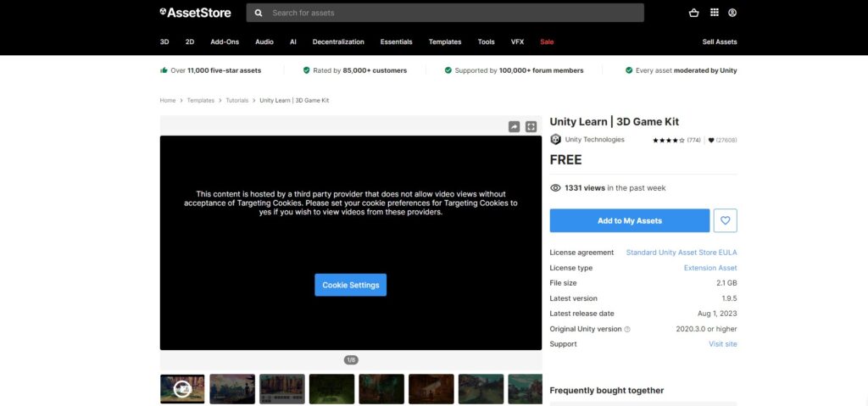Click the '2020.3.0 or higher' value
The image size is (868, 406).
click(706, 329)
